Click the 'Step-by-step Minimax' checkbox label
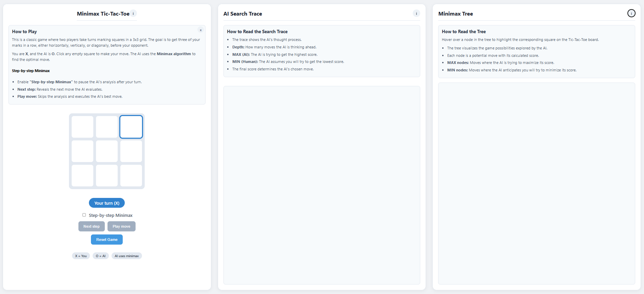Viewport: 644px width, 294px height. 111,215
